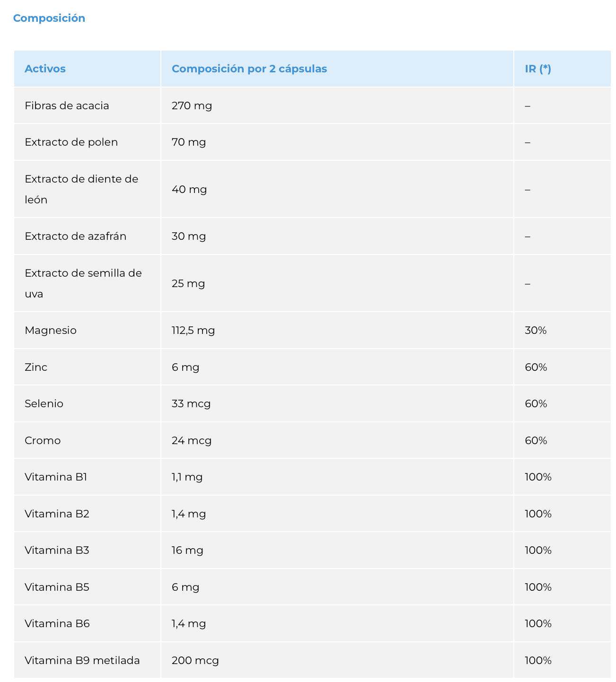
Task: Click the Magnesio 30% IR value
Action: (536, 330)
